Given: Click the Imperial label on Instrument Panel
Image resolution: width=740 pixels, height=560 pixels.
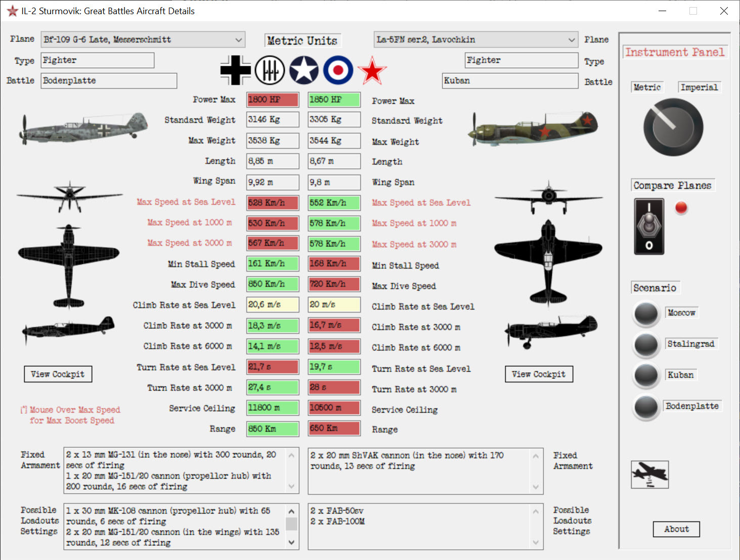Looking at the screenshot, I should 700,88.
